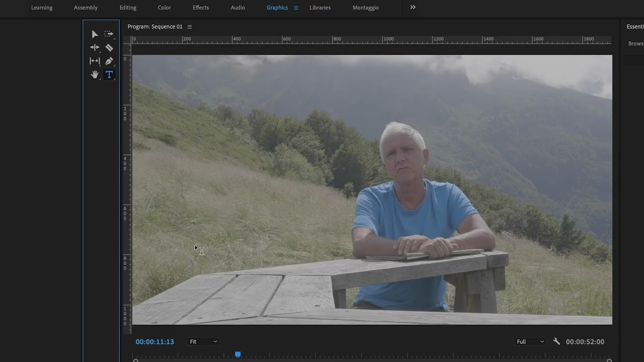Show more workspaces with double chevron

413,7
